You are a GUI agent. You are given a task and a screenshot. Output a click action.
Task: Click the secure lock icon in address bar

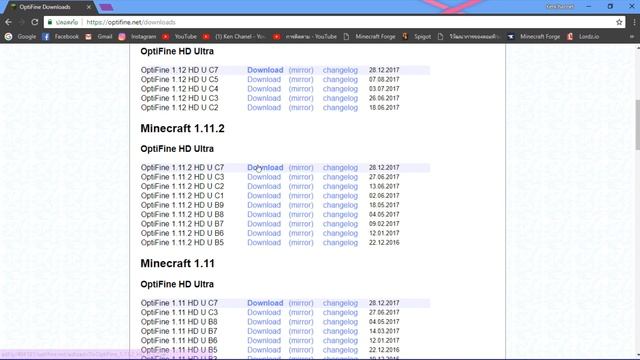(x=50, y=22)
